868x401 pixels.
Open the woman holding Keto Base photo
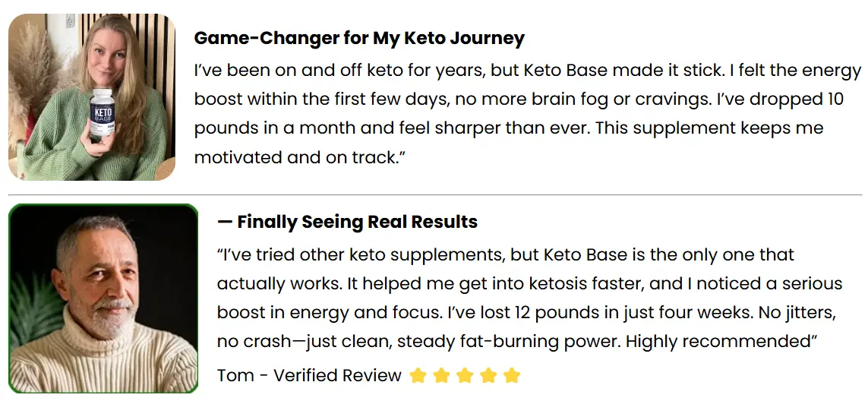tap(92, 97)
